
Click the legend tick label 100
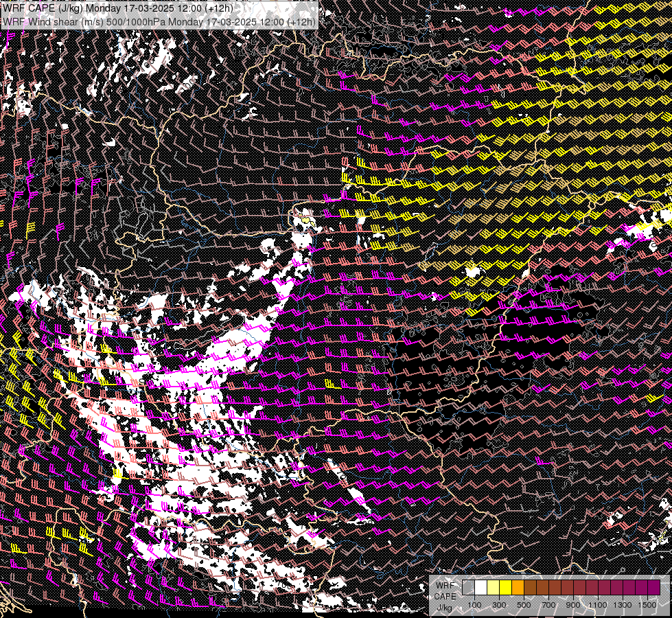tap(474, 605)
